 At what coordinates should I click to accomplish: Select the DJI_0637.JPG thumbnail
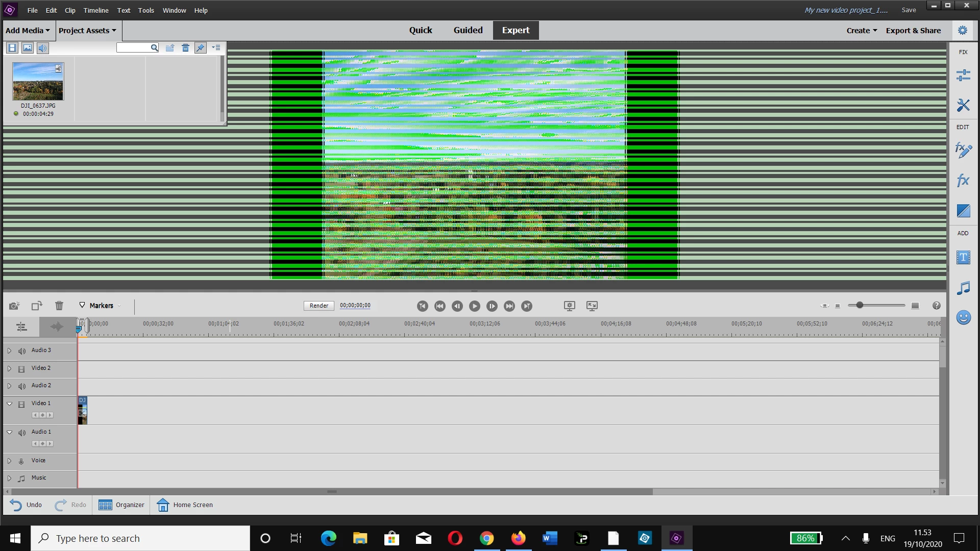point(38,82)
